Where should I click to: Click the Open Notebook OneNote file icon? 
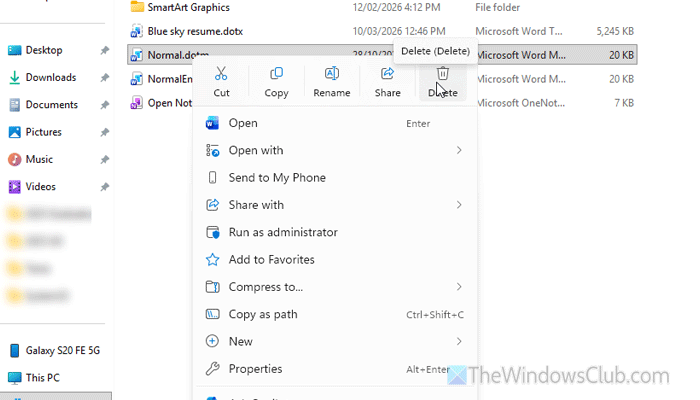[136, 103]
